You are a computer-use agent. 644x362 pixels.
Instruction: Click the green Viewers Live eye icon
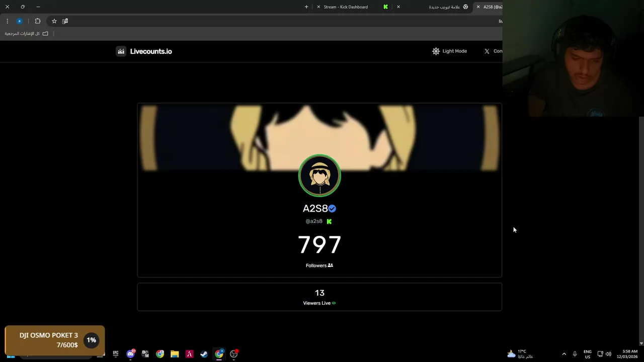[x=334, y=303]
